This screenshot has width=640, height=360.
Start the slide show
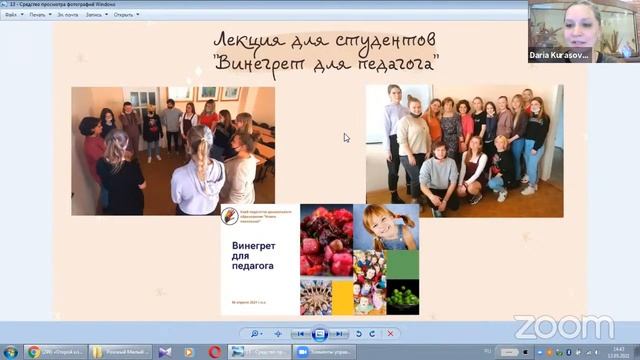click(x=320, y=334)
